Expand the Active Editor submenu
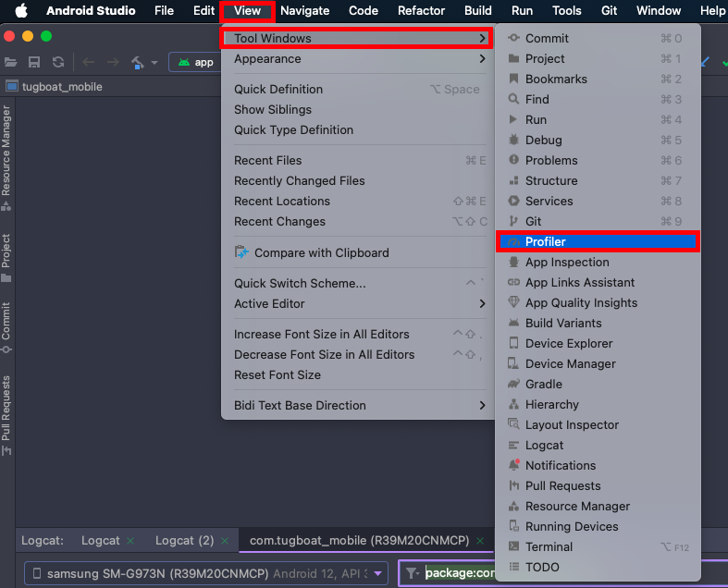Image resolution: width=728 pixels, height=588 pixels. pyautogui.click(x=357, y=304)
